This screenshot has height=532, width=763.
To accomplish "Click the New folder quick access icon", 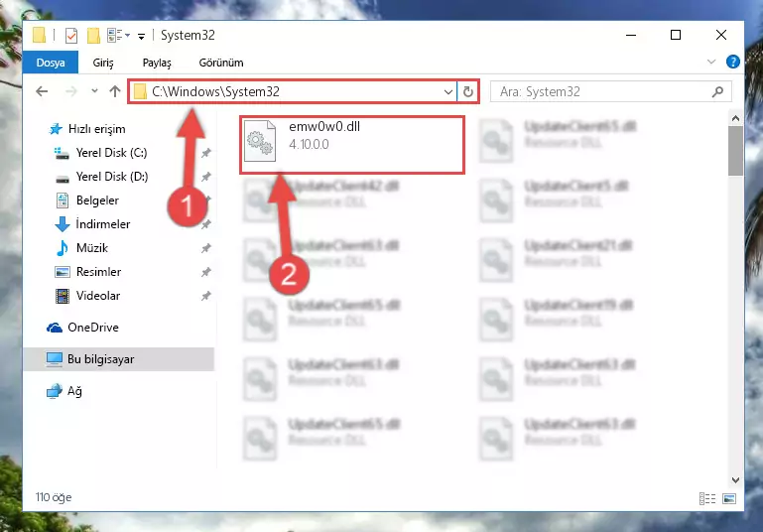I will tap(93, 36).
